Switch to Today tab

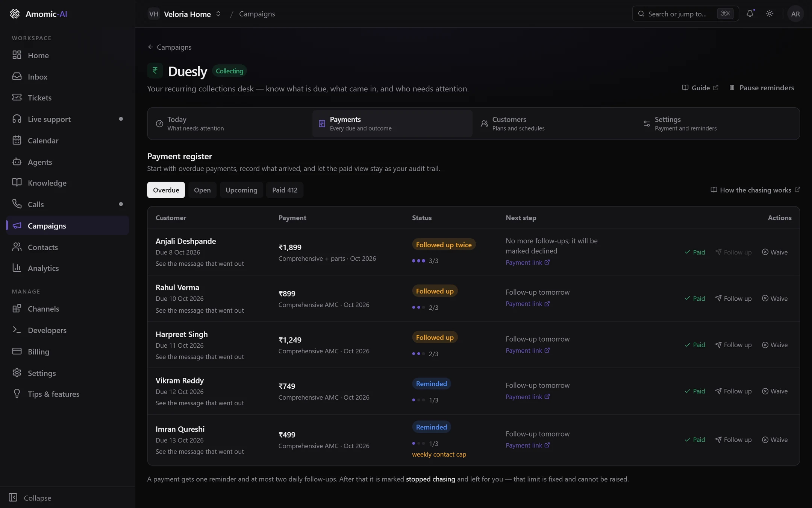(x=230, y=123)
